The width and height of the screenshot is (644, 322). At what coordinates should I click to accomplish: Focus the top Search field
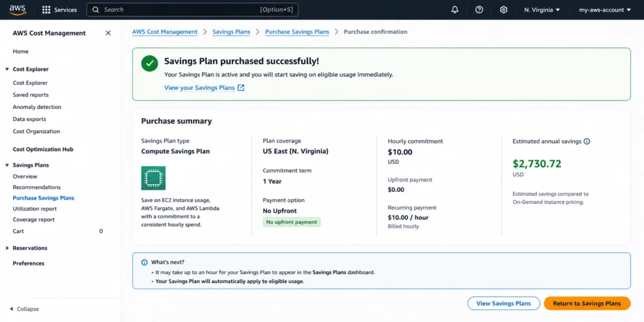pyautogui.click(x=192, y=10)
